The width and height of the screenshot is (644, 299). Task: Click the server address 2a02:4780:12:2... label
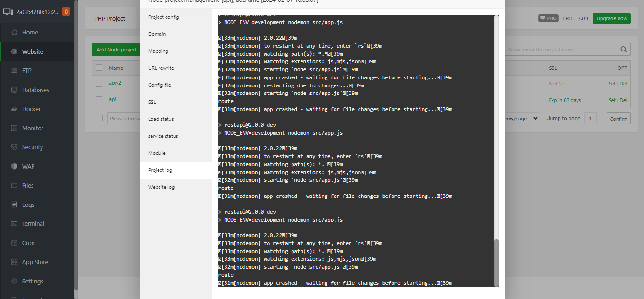pos(38,11)
